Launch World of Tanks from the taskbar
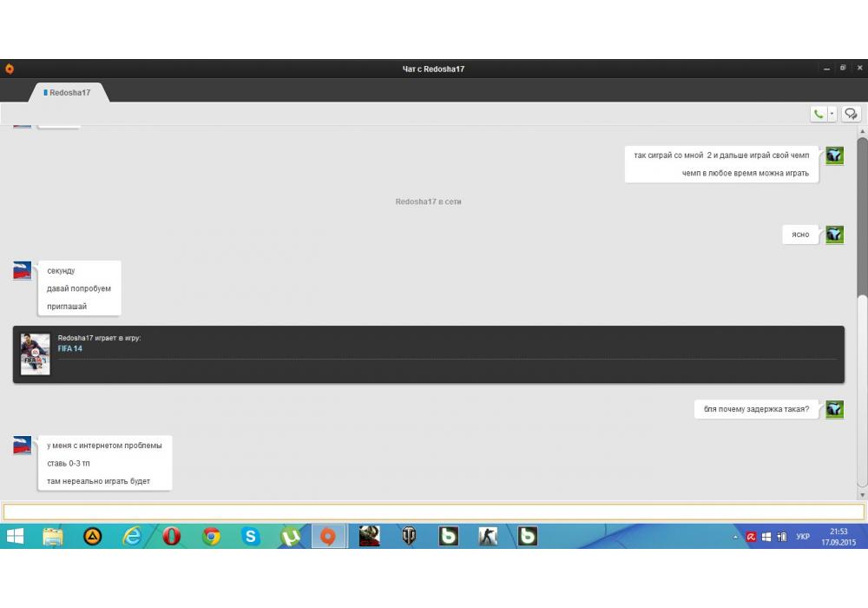The width and height of the screenshot is (868, 608). pyautogui.click(x=409, y=536)
